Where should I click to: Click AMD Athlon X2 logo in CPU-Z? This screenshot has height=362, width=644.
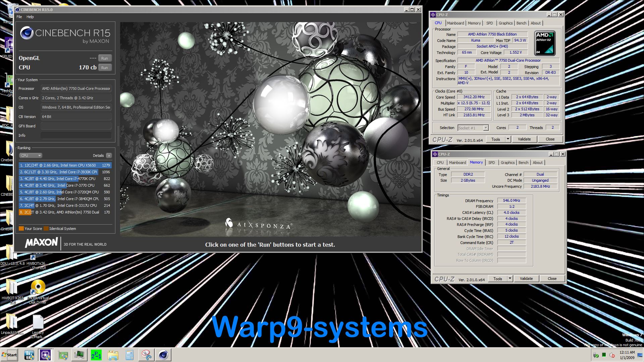click(x=545, y=43)
